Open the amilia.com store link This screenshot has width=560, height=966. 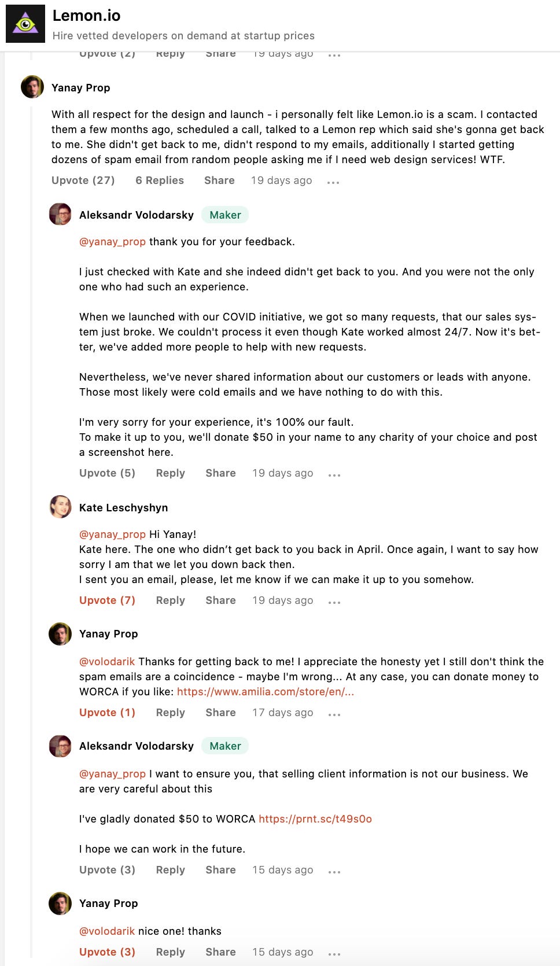point(266,692)
